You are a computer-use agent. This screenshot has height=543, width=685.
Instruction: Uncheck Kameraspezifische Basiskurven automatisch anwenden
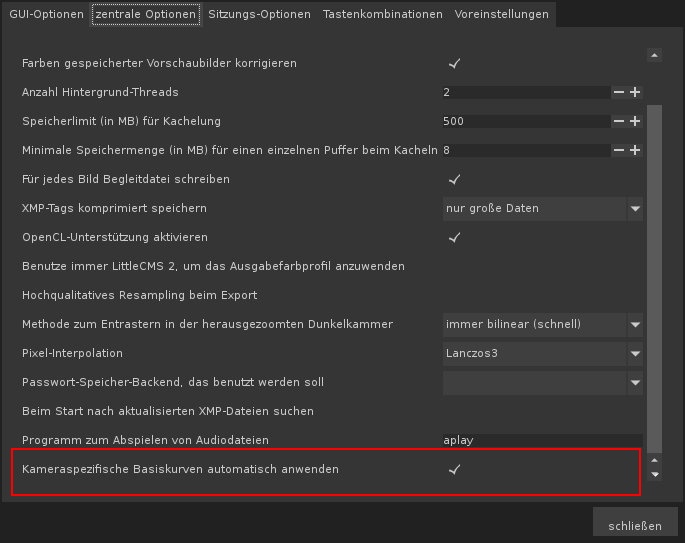pyautogui.click(x=453, y=469)
